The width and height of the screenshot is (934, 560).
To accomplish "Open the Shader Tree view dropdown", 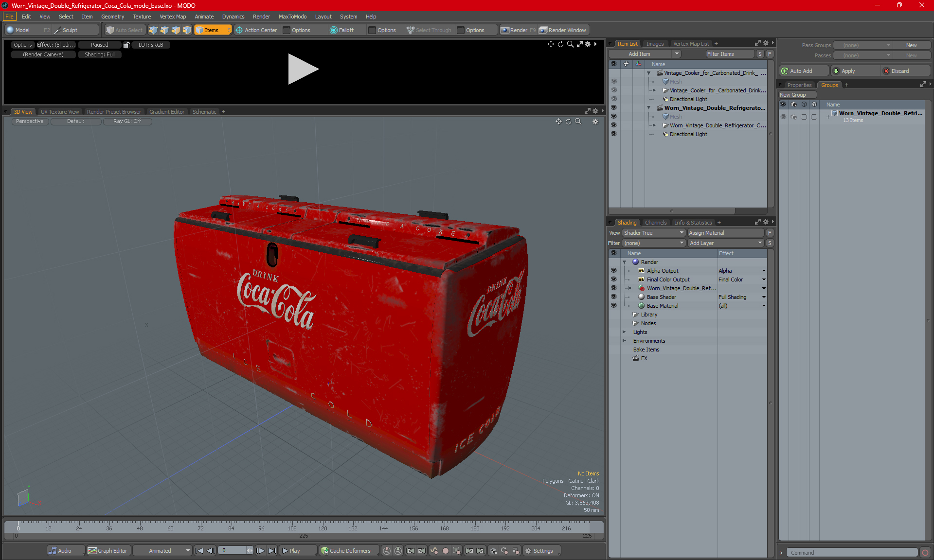I will (654, 233).
